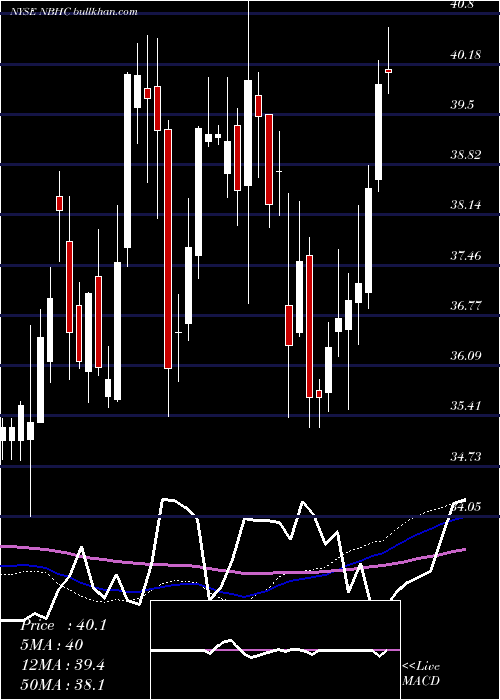Click the 38.82 price axis label
The height and width of the screenshot is (700, 500).
pyautogui.click(x=466, y=155)
